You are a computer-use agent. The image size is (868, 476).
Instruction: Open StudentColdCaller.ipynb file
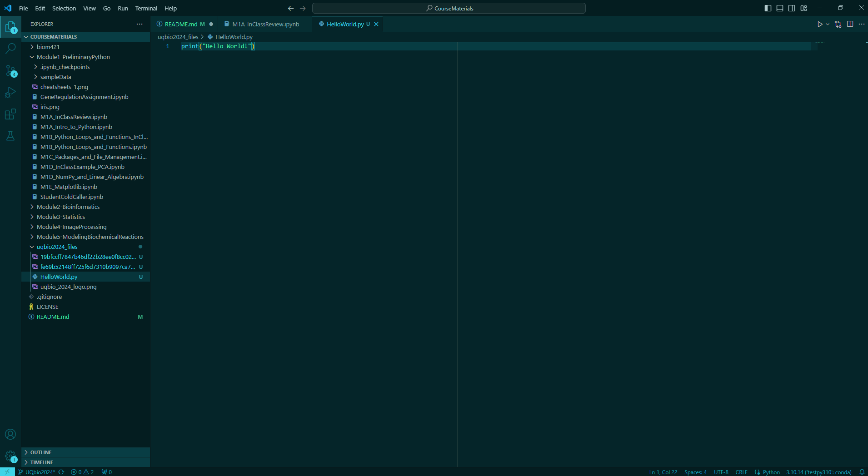point(85,197)
